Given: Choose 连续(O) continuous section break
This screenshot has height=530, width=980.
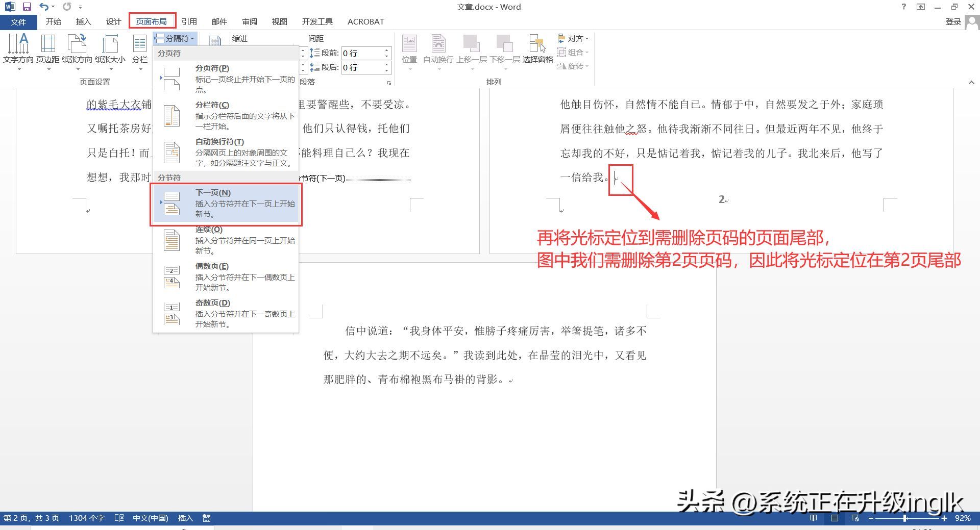Looking at the screenshot, I should point(226,240).
